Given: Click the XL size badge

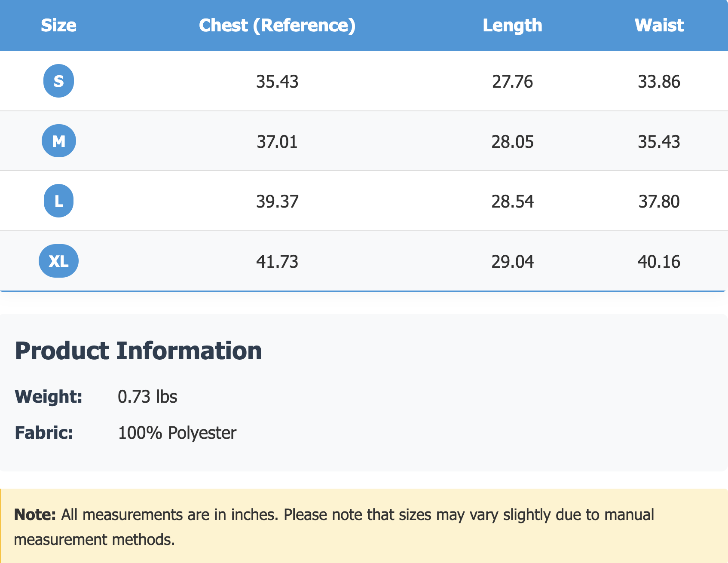Looking at the screenshot, I should click(58, 261).
